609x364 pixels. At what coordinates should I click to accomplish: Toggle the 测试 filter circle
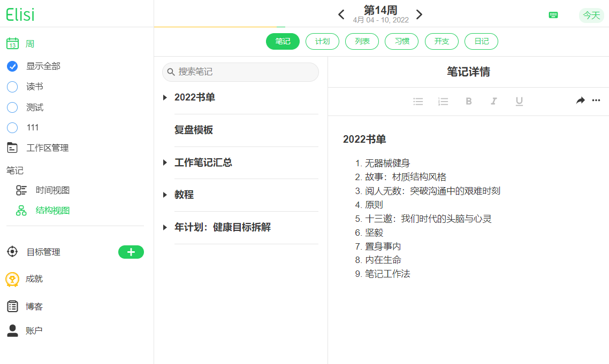click(x=12, y=107)
